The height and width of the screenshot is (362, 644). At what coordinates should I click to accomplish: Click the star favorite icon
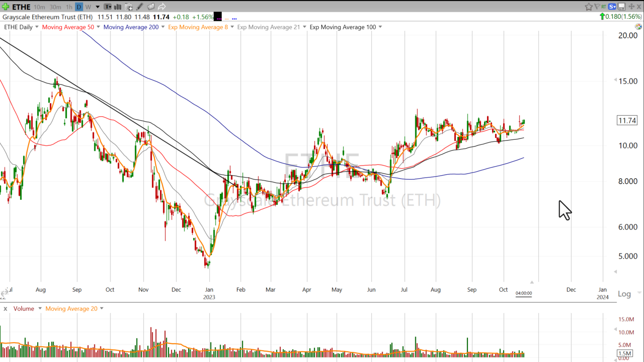click(589, 7)
